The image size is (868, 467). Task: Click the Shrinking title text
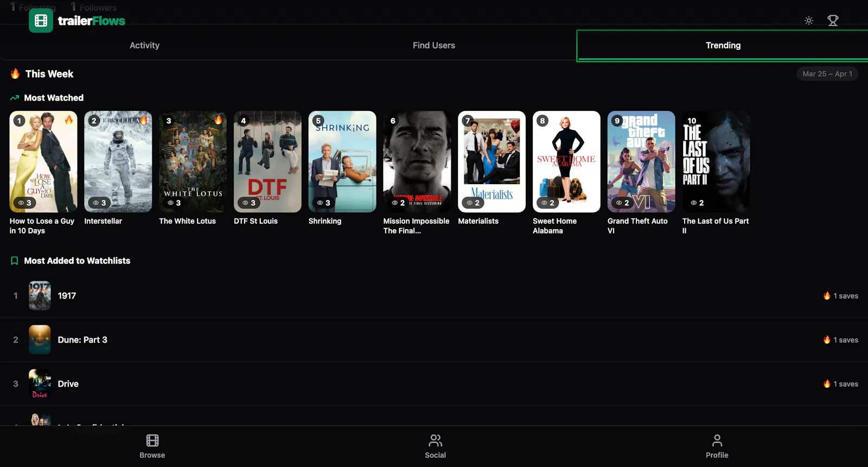click(x=325, y=221)
